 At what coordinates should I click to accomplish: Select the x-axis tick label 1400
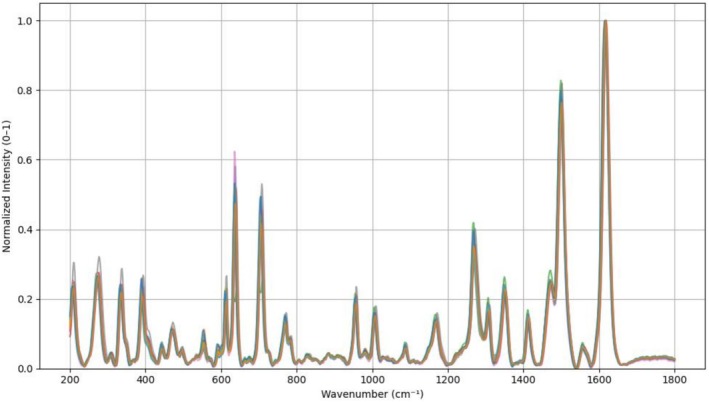[x=524, y=379]
